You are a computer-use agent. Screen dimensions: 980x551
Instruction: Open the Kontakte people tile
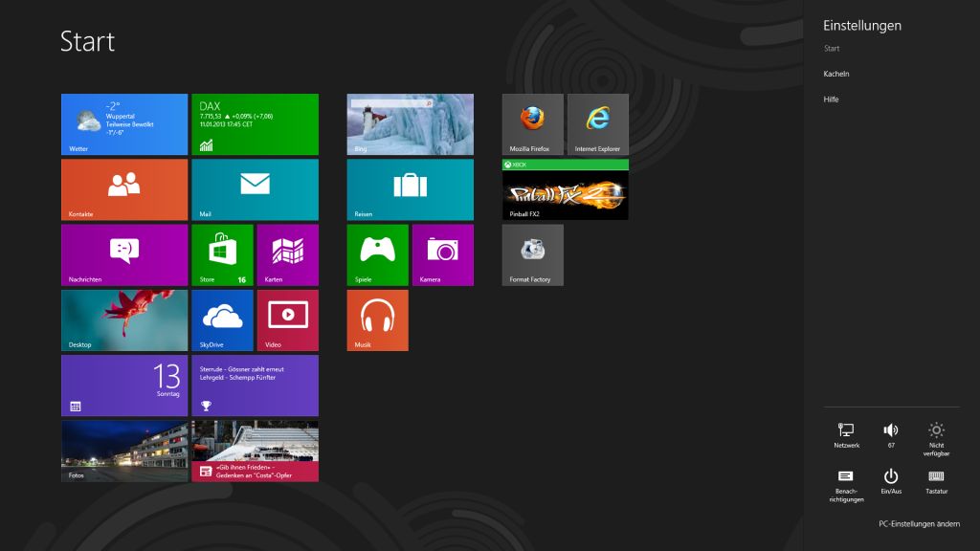[x=124, y=189]
